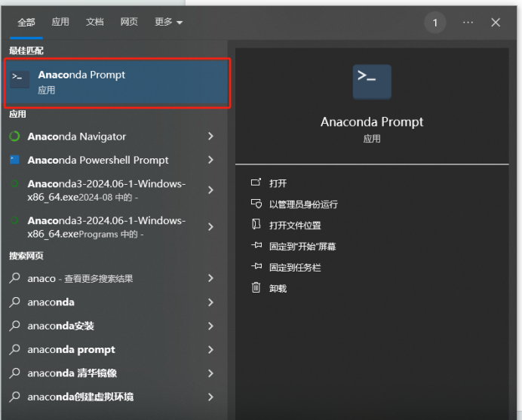522x420 pixels.
Task: Switch to the 全部 tab
Action: point(26,23)
